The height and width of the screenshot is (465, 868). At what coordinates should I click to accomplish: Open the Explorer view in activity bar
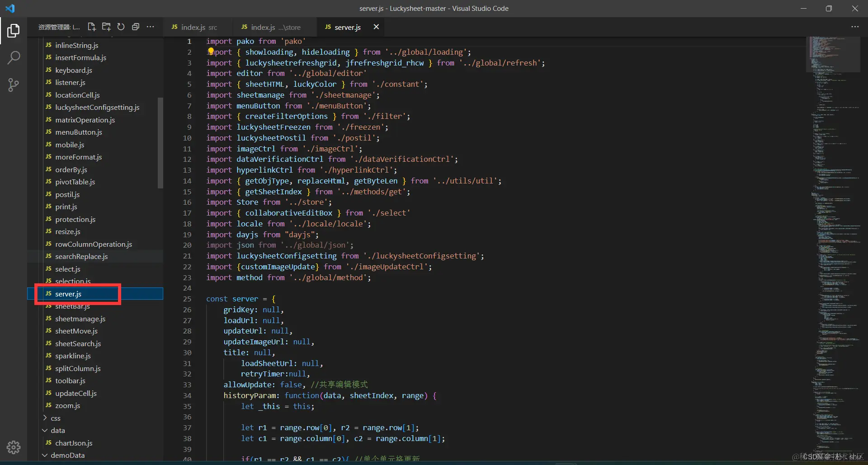click(x=14, y=31)
